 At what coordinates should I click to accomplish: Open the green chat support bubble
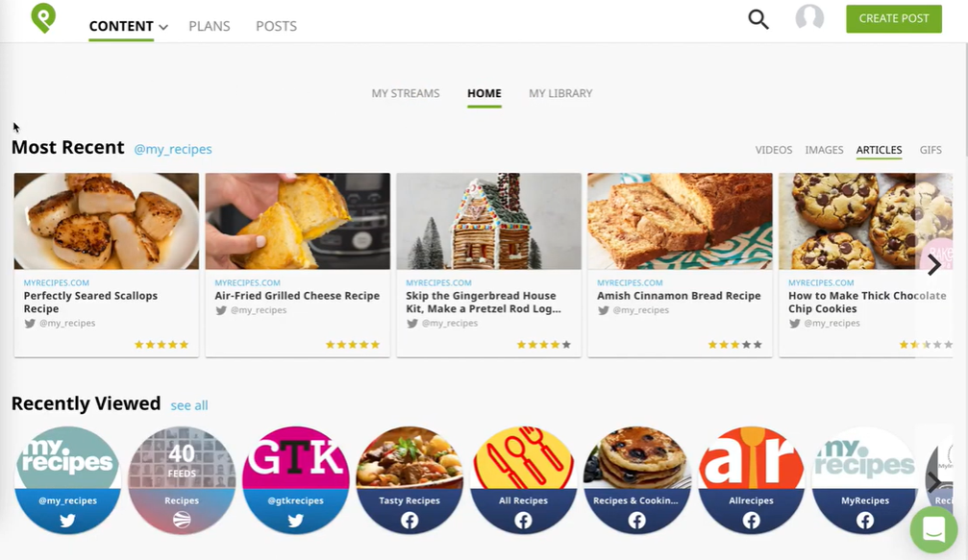point(932,529)
